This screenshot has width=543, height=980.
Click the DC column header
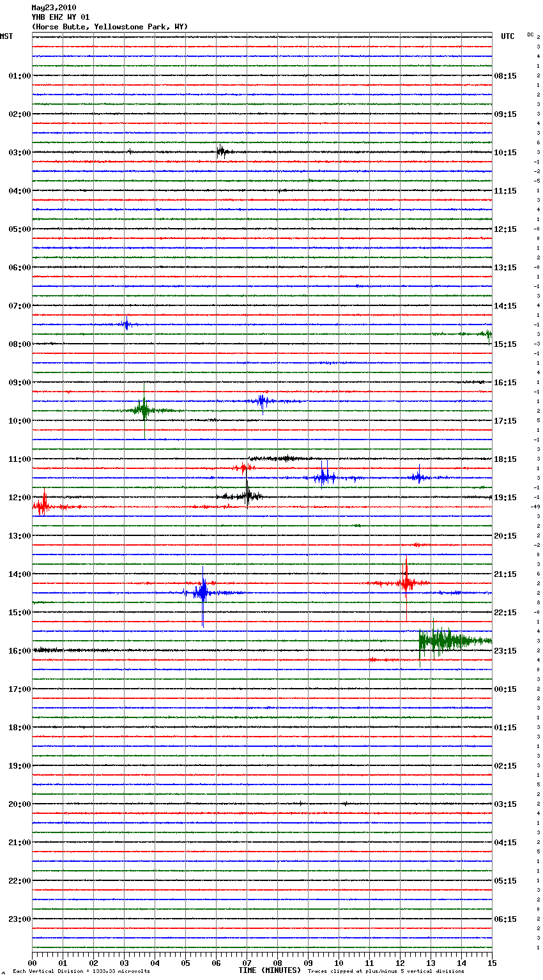[530, 34]
